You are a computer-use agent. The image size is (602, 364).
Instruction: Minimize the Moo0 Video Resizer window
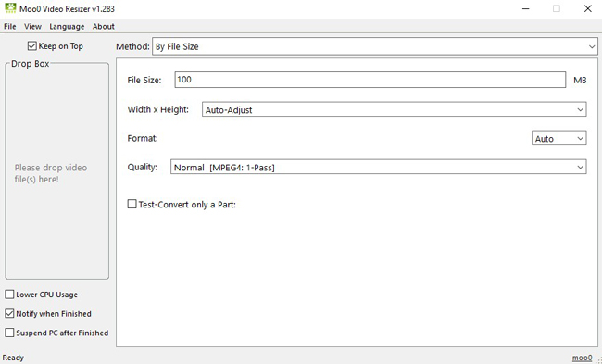pos(526,8)
